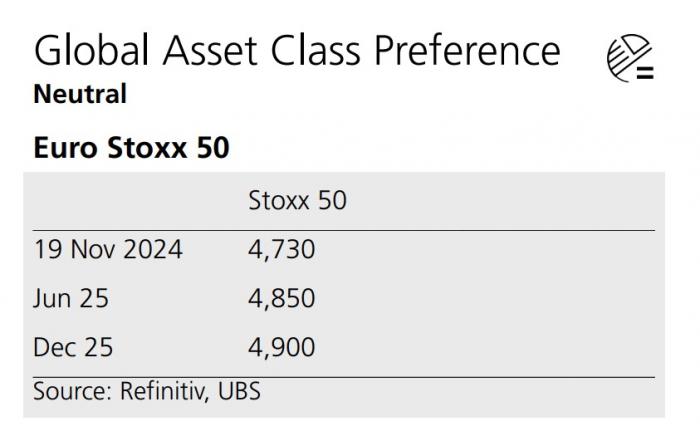Click the equals sign lines on chart icon
Screen dimensions: 700x436
(x=645, y=72)
